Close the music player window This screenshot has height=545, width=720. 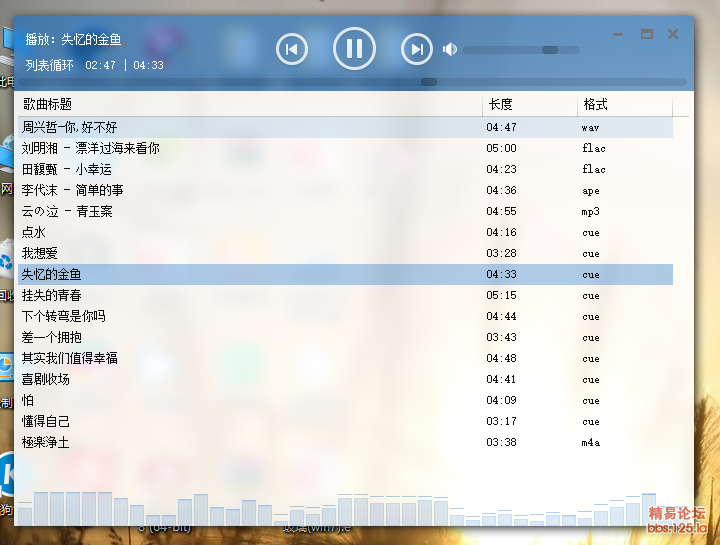point(673,34)
